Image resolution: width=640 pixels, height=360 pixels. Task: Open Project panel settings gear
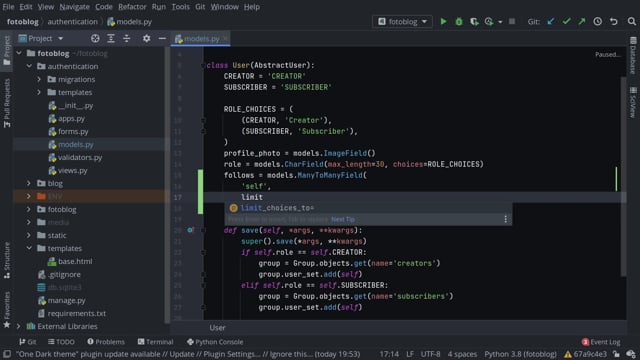[147, 38]
